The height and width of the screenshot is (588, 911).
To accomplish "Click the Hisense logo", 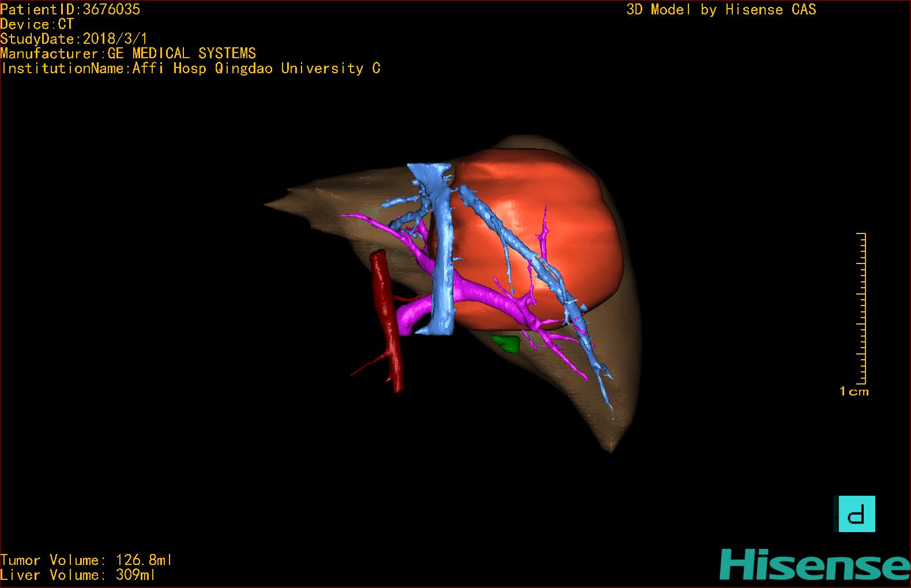I will click(814, 565).
